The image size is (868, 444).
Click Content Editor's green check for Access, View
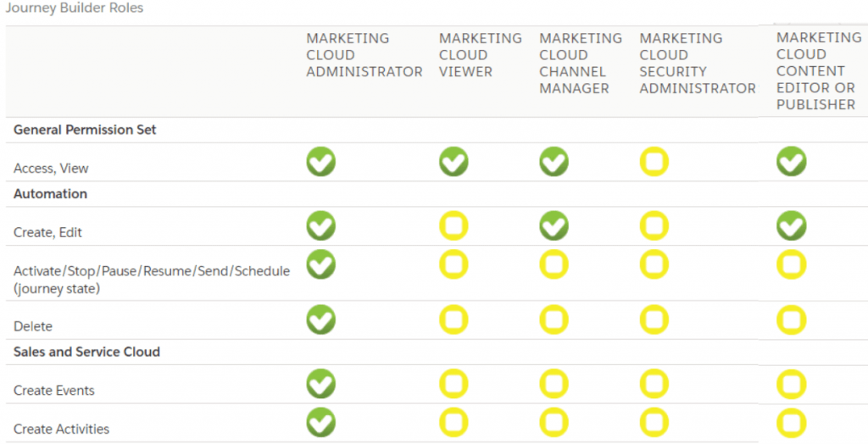pos(791,161)
